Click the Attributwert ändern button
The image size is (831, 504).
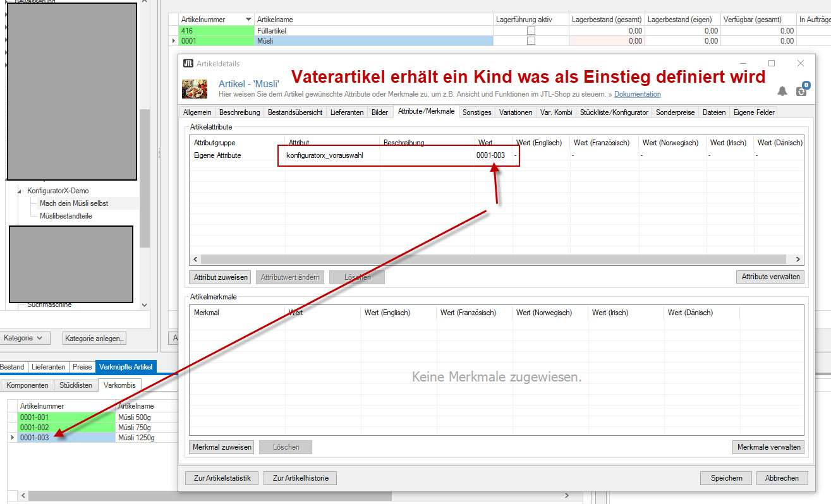pyautogui.click(x=291, y=277)
